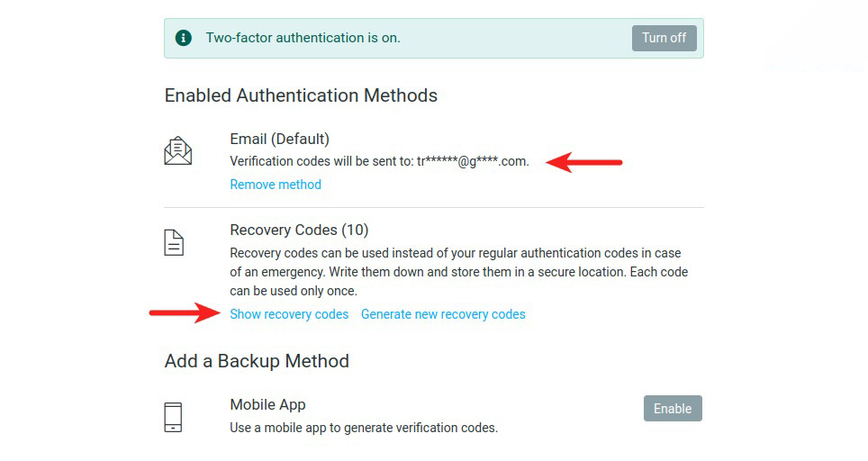Click the red arrow beside the email address
Image resolution: width=868 pixels, height=461 pixels.
pos(585,163)
